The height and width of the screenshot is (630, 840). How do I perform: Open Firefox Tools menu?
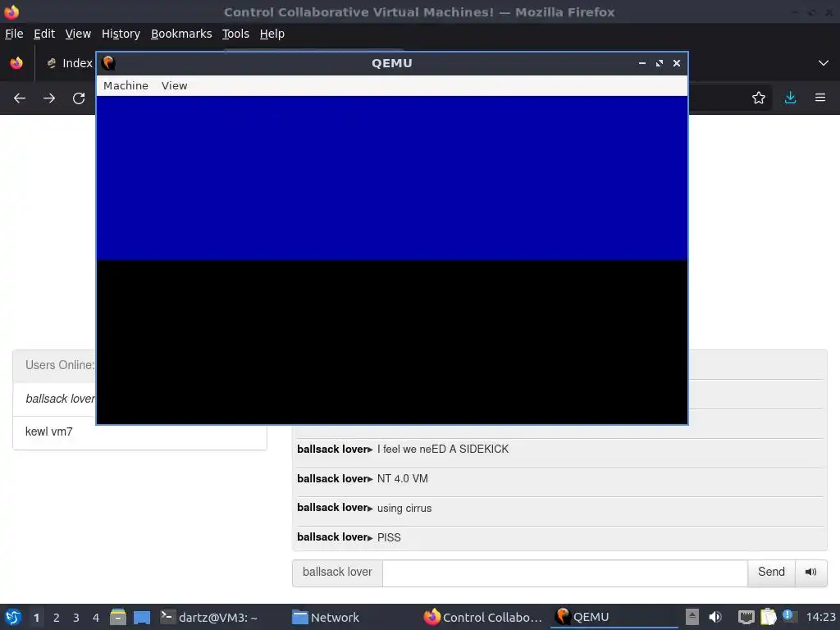(235, 34)
